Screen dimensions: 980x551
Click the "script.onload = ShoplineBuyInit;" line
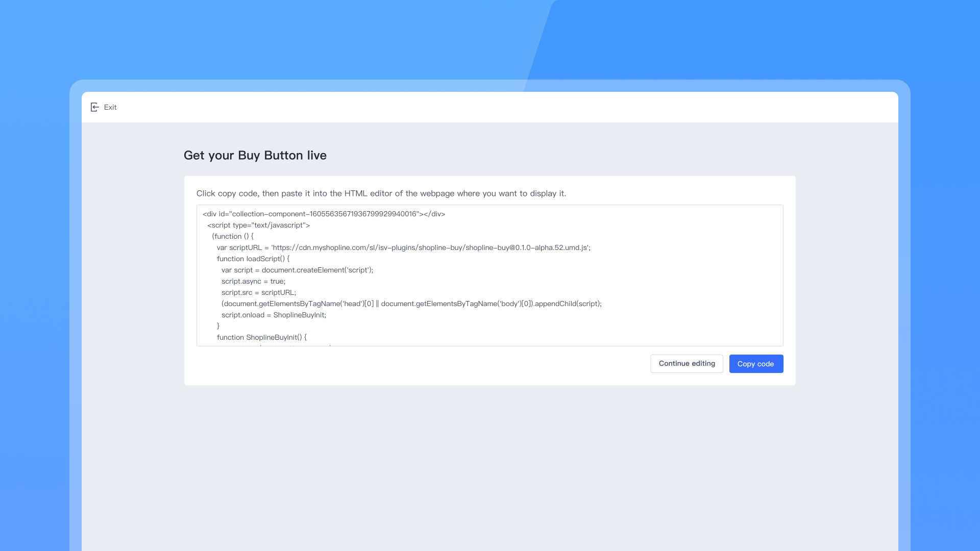click(x=274, y=315)
